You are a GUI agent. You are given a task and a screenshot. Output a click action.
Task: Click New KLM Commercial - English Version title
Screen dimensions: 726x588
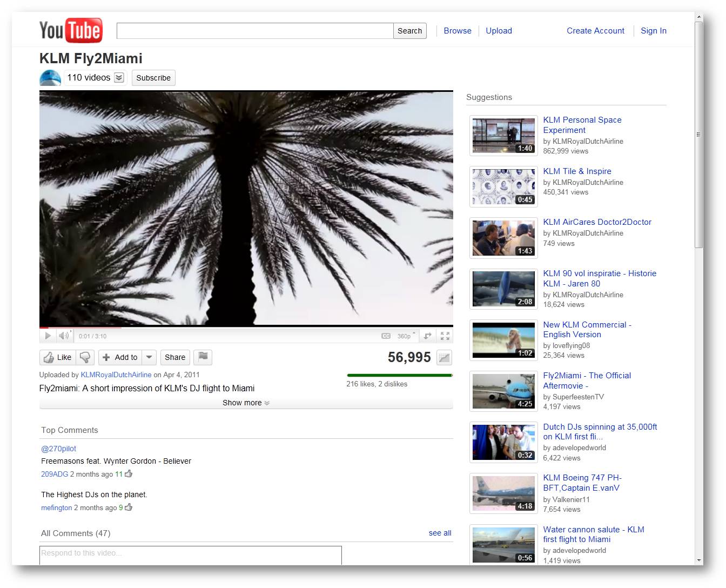click(587, 330)
